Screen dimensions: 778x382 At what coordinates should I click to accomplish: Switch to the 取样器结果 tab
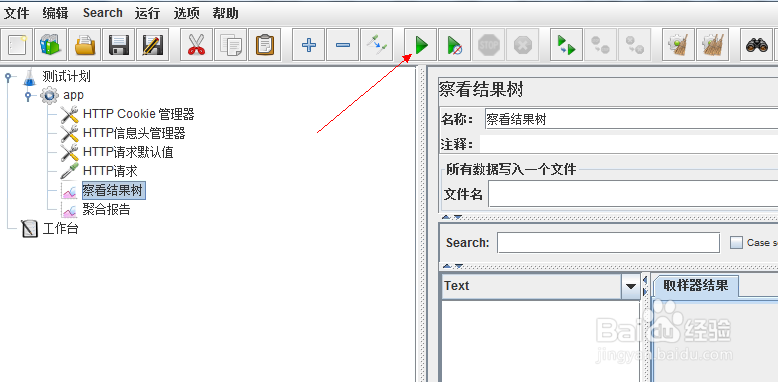pos(696,286)
